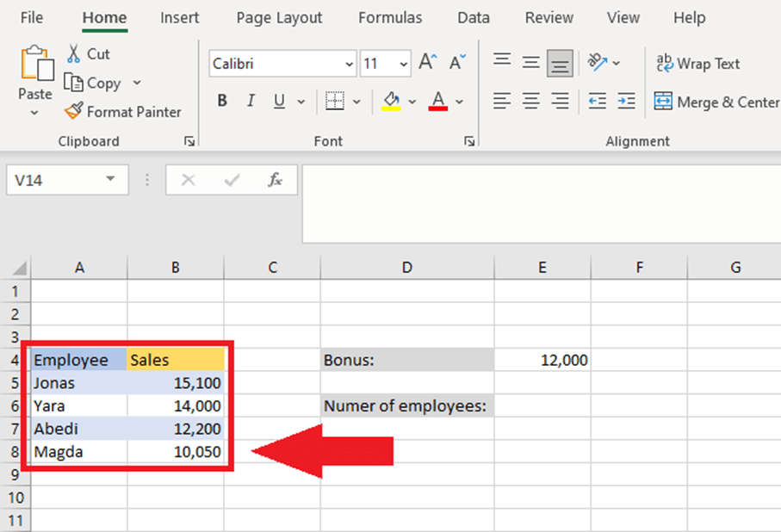
Task: Apply the yellow fill color bucket
Action: [392, 101]
